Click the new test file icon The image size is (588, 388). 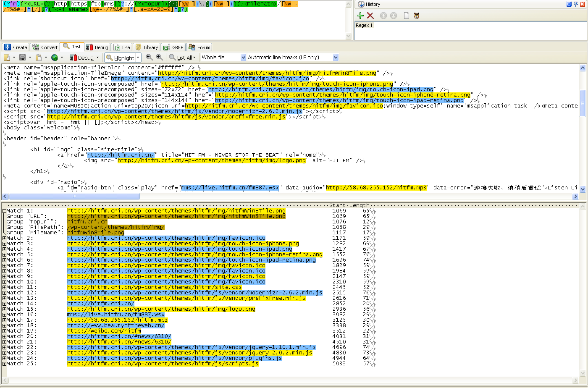pos(7,58)
